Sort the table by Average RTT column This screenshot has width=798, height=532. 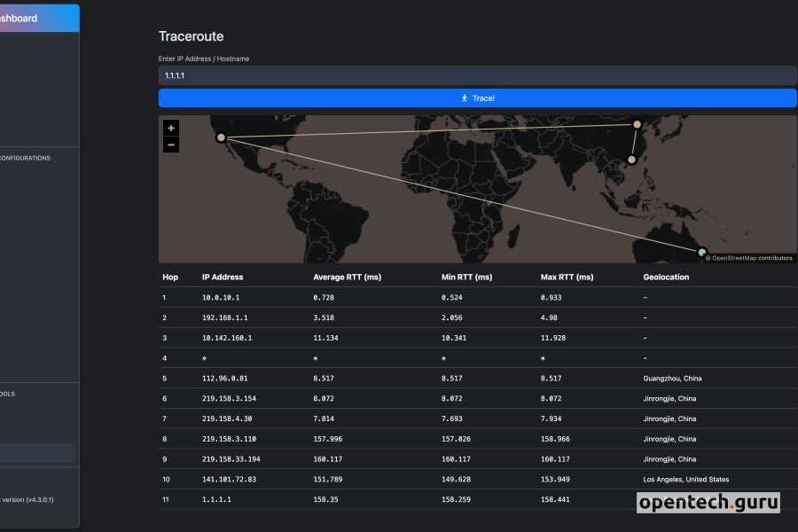(x=346, y=277)
